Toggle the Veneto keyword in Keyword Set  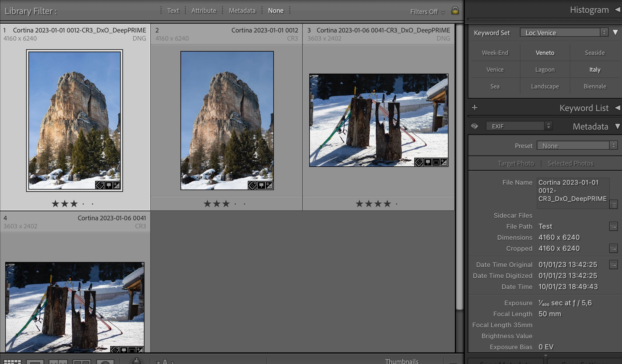pyautogui.click(x=545, y=53)
